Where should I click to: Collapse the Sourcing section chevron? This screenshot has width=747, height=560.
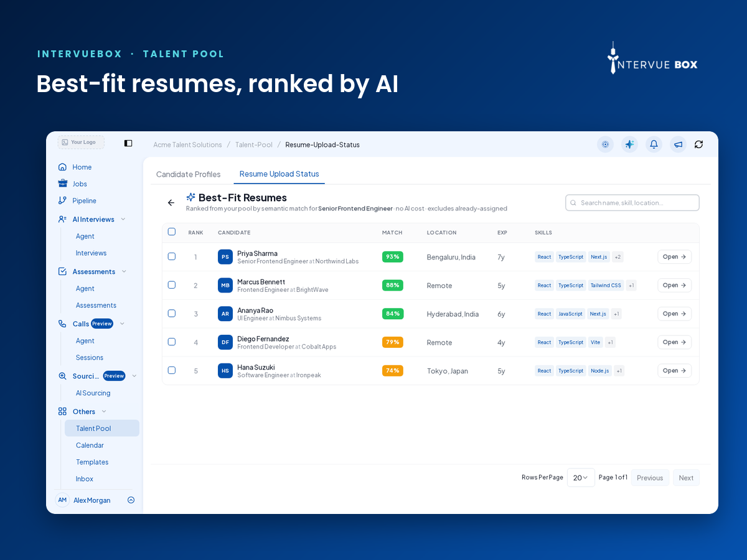(134, 376)
